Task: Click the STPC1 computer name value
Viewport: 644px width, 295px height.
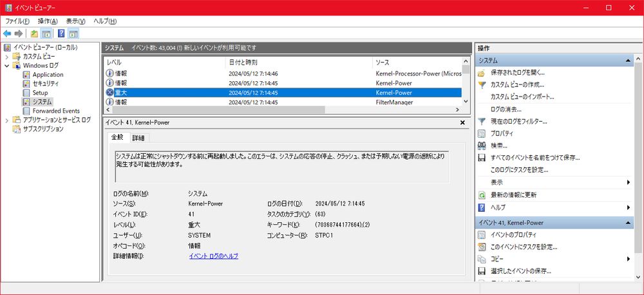Action: click(x=324, y=236)
